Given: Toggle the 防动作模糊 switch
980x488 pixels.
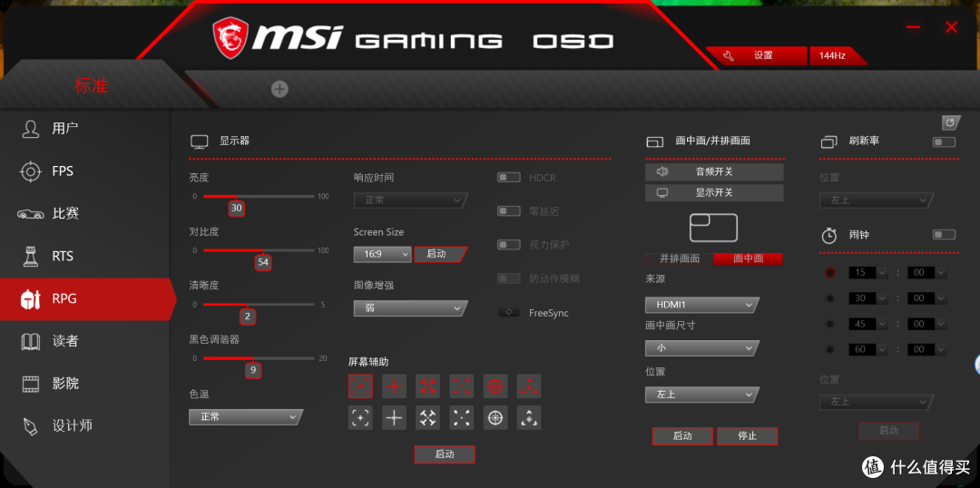Looking at the screenshot, I should (x=509, y=278).
